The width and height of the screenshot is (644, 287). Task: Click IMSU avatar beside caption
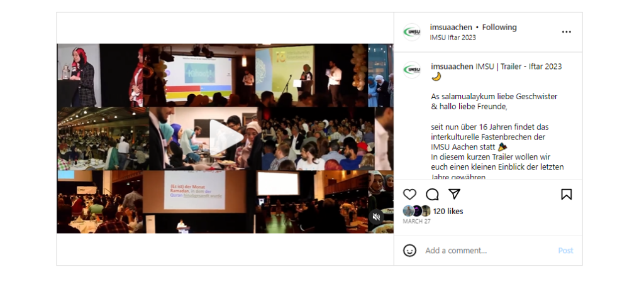(x=411, y=70)
